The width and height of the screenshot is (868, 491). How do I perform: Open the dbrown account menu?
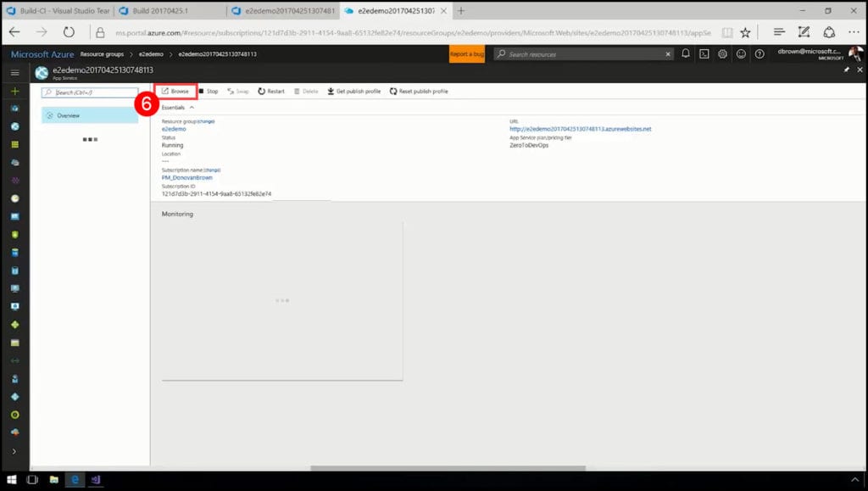tap(819, 53)
